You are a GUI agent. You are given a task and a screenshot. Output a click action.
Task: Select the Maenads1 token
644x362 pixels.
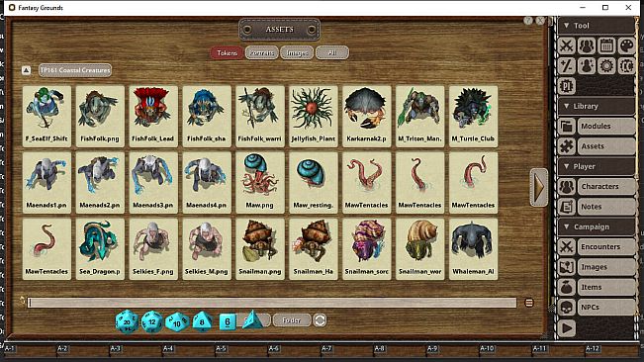[46, 183]
